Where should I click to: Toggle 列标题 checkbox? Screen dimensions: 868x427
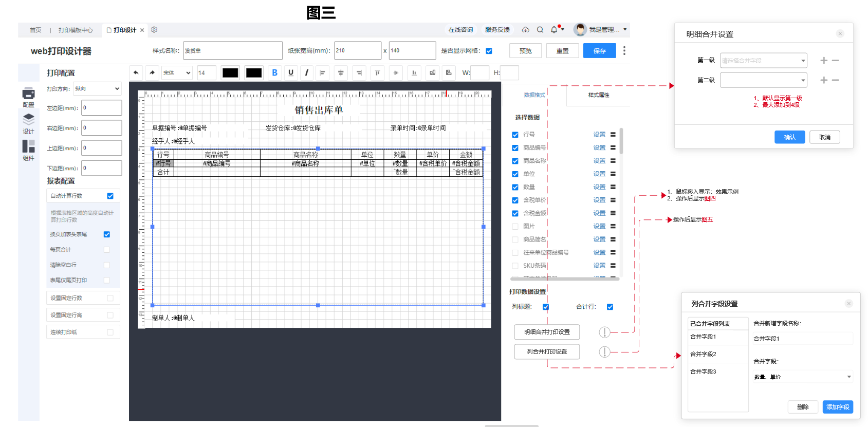[x=546, y=307]
